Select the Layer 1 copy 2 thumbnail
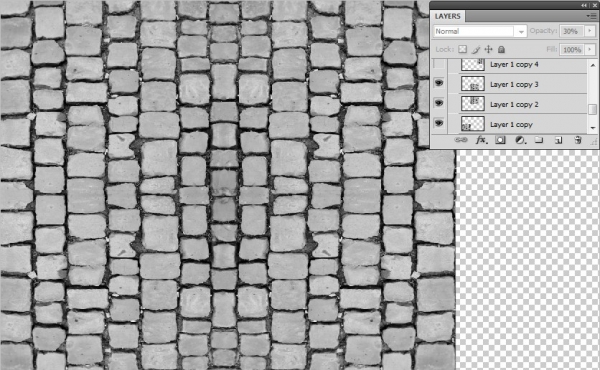This screenshot has height=370, width=600. [x=473, y=103]
